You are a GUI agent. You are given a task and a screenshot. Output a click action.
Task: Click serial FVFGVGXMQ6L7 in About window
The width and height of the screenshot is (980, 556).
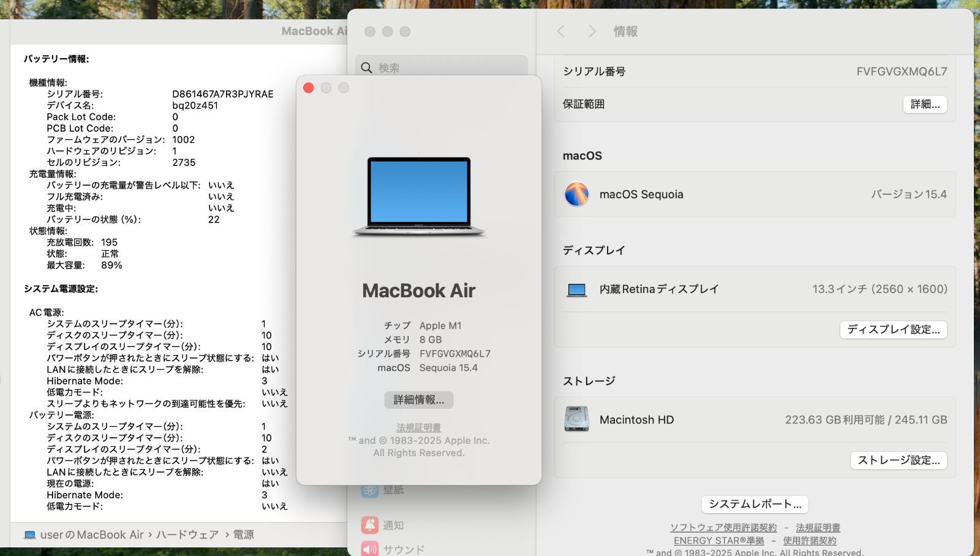point(455,354)
